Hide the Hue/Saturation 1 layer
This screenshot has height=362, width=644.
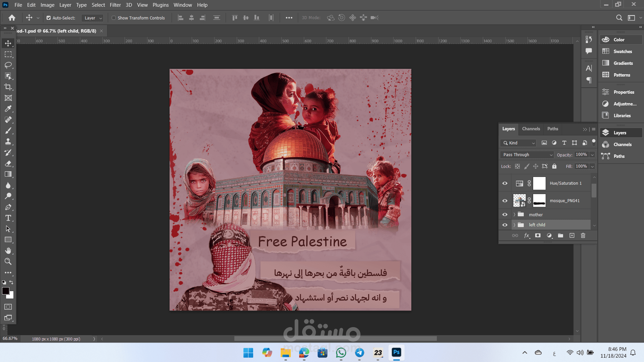pos(505,183)
